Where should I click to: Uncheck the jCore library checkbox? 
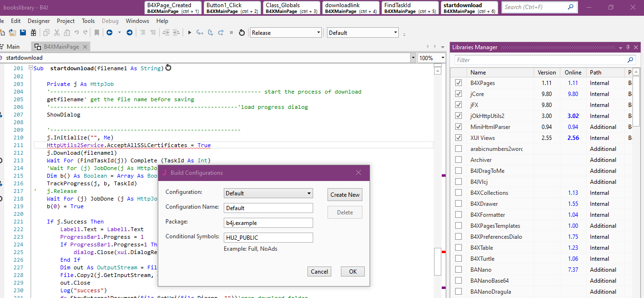coord(458,94)
